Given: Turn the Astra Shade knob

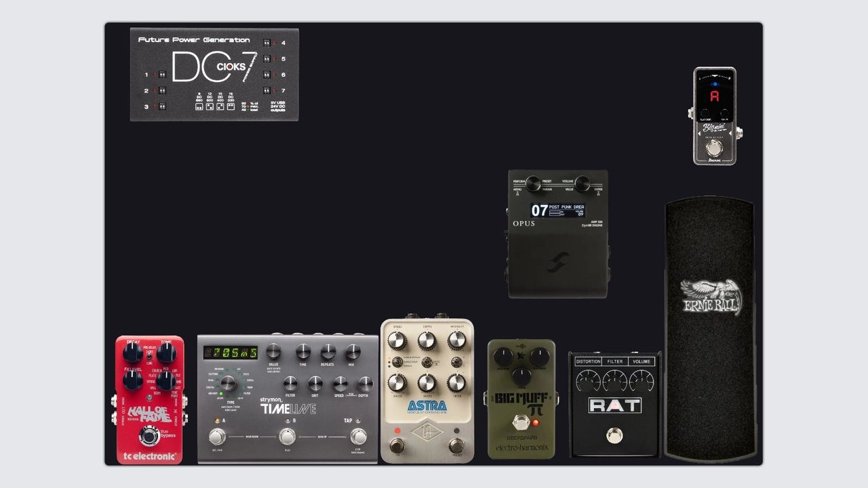Looking at the screenshot, I should (397, 383).
